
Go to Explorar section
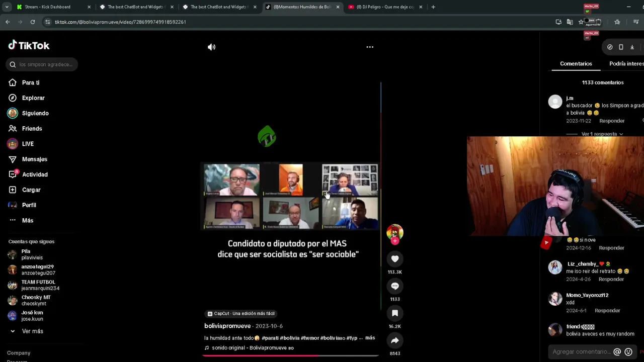point(33,98)
